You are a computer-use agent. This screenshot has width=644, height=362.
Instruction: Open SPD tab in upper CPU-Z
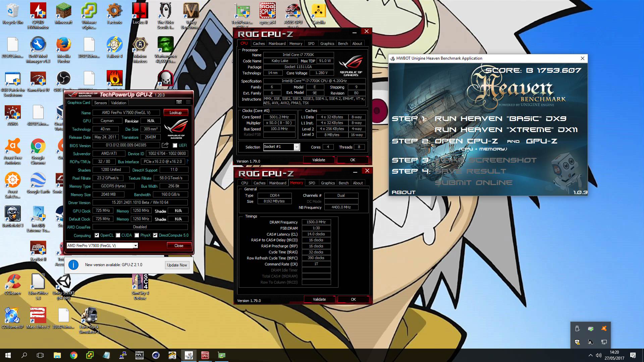[x=311, y=44]
